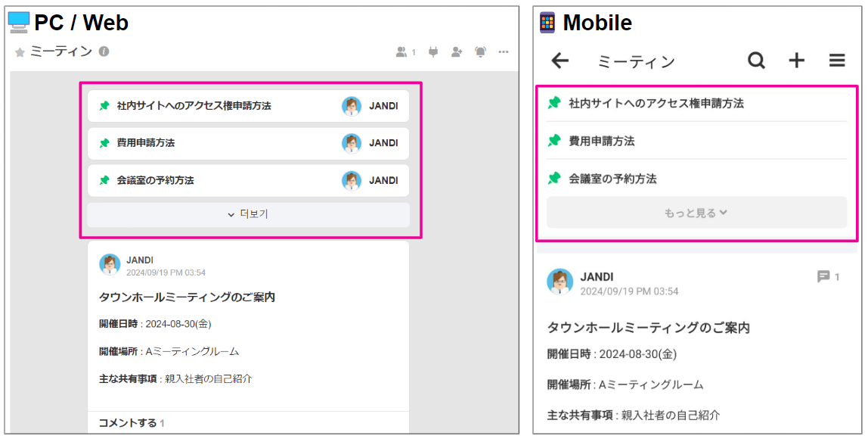Tap the 開催場所 line in Mobile post
Screen dimensions: 868x439
pos(625,385)
